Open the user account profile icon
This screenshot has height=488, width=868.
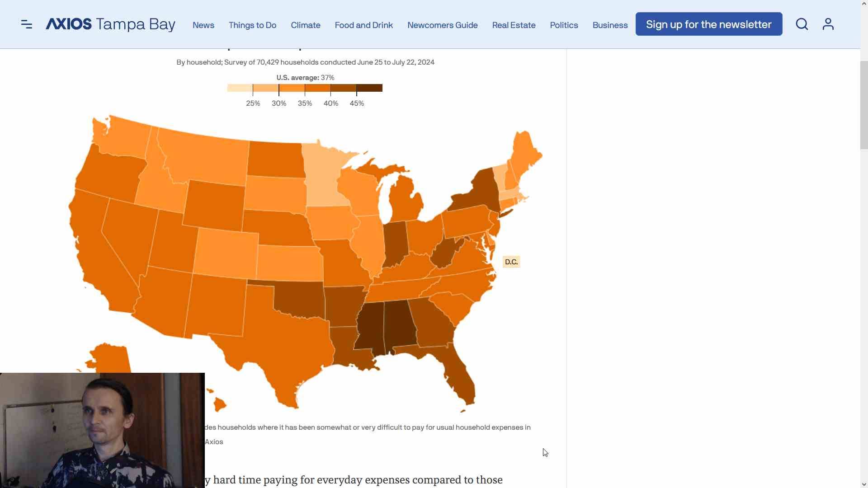[828, 24]
